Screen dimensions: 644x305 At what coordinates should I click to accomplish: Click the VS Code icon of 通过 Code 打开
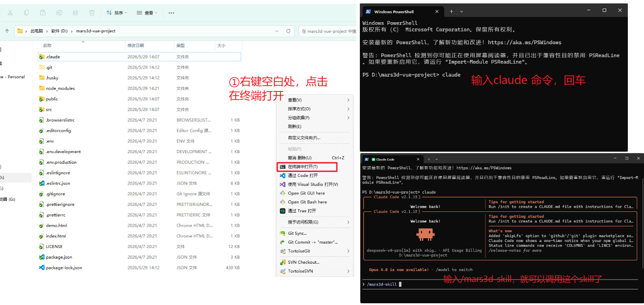pos(282,175)
